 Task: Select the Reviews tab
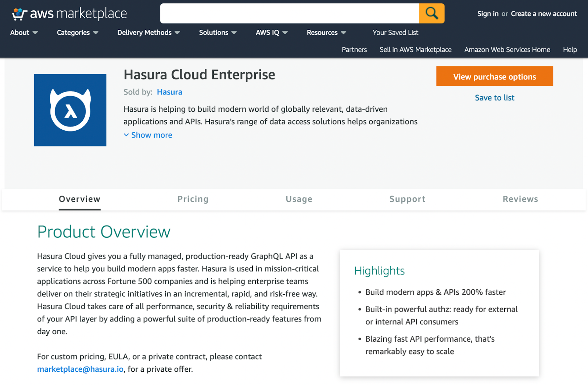520,199
